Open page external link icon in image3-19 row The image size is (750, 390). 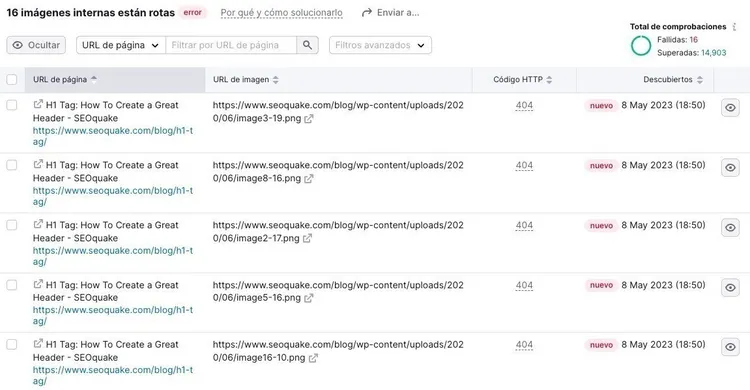(38, 104)
